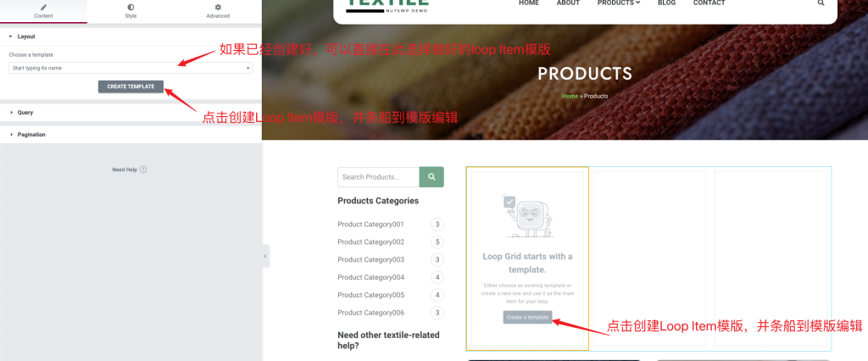Collapse the editor panel with side arrow
This screenshot has width=868, height=361.
point(265,257)
